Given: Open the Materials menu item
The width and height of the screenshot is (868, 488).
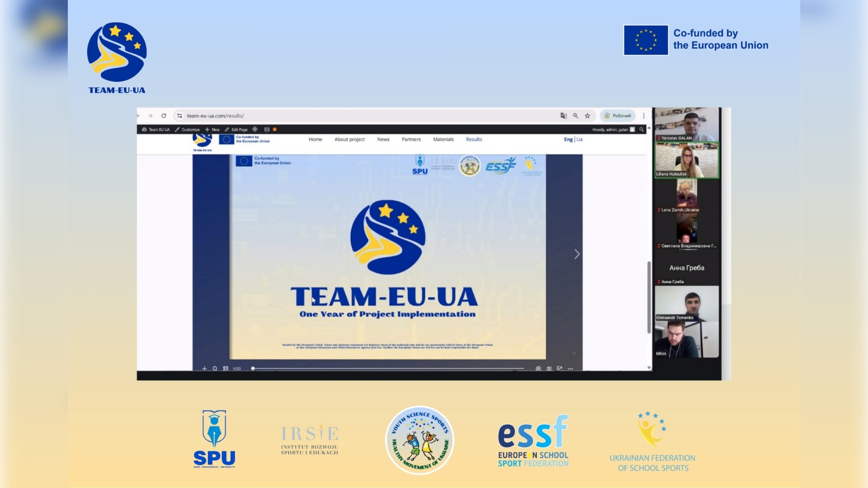Looking at the screenshot, I should point(443,139).
